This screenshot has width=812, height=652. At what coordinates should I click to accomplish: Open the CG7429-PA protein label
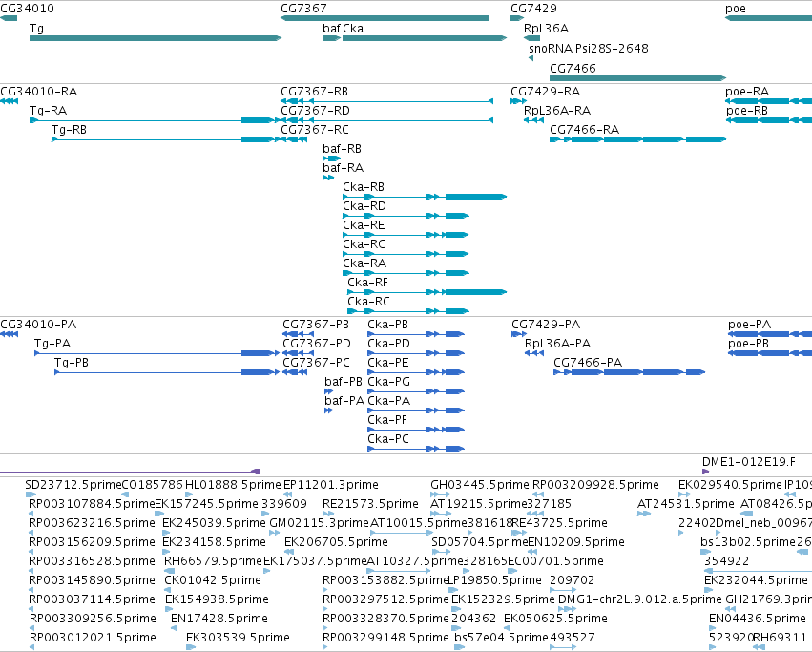click(546, 325)
